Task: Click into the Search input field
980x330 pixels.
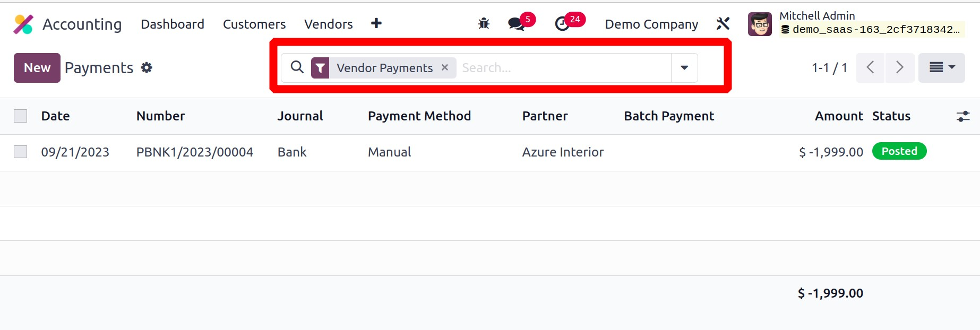Action: tap(563, 68)
